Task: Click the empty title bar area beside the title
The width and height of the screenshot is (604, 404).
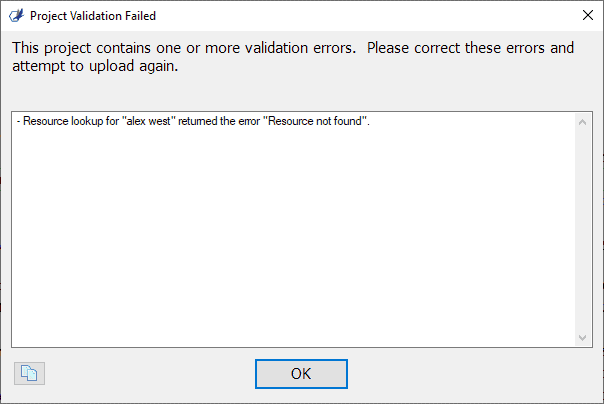Action: click(x=366, y=16)
